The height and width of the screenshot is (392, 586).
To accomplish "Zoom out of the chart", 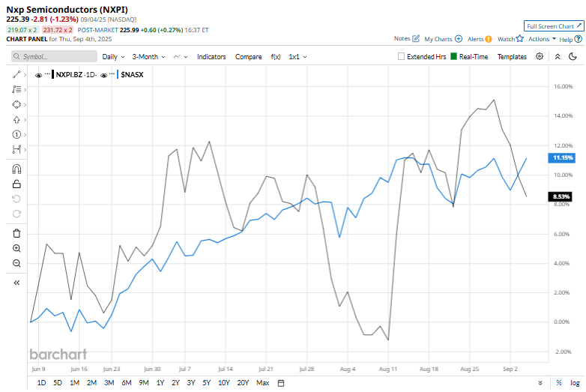I will (x=16, y=263).
